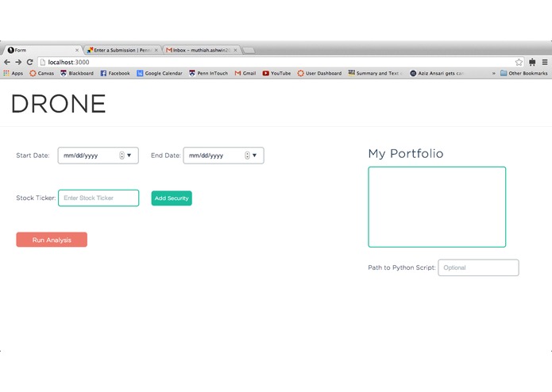Open the YouTube bookmark

(x=276, y=73)
